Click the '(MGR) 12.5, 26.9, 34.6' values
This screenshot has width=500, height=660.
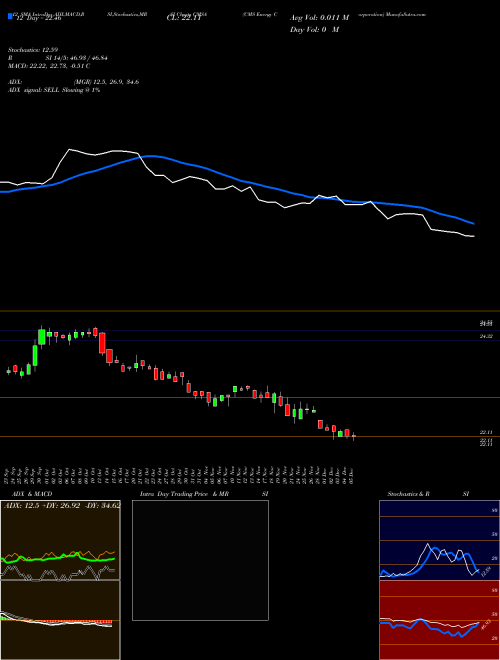tap(106, 82)
